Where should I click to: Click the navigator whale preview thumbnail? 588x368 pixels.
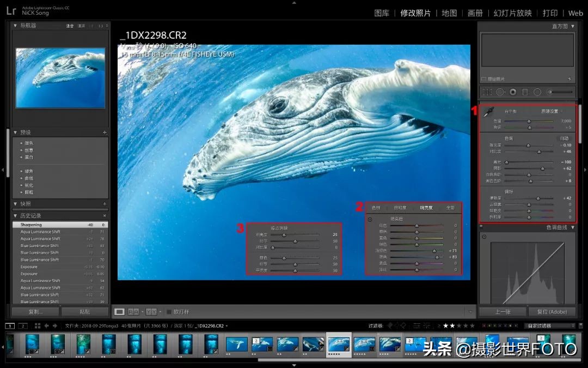click(60, 78)
